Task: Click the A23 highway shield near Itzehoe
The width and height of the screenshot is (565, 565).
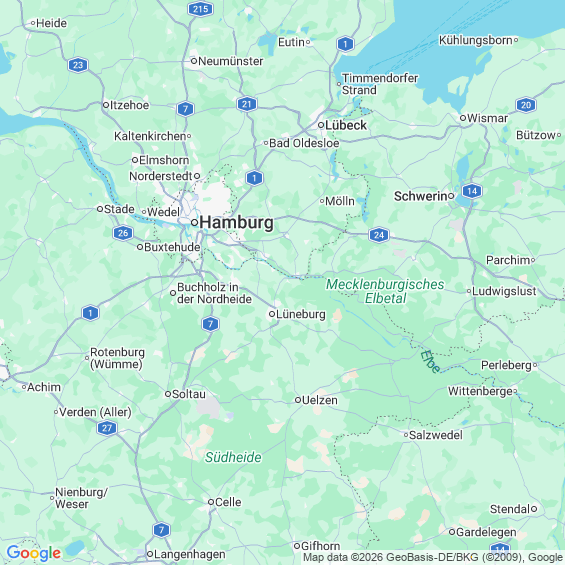Action: (78, 65)
